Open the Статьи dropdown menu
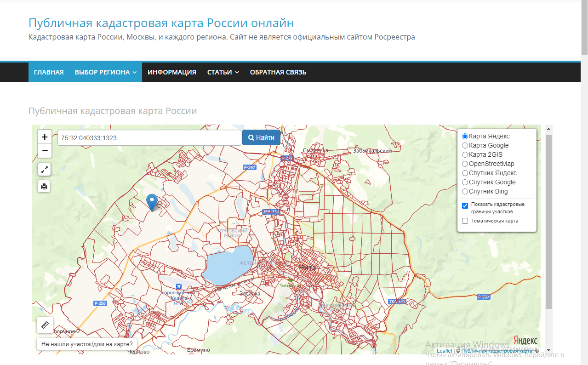 point(223,72)
